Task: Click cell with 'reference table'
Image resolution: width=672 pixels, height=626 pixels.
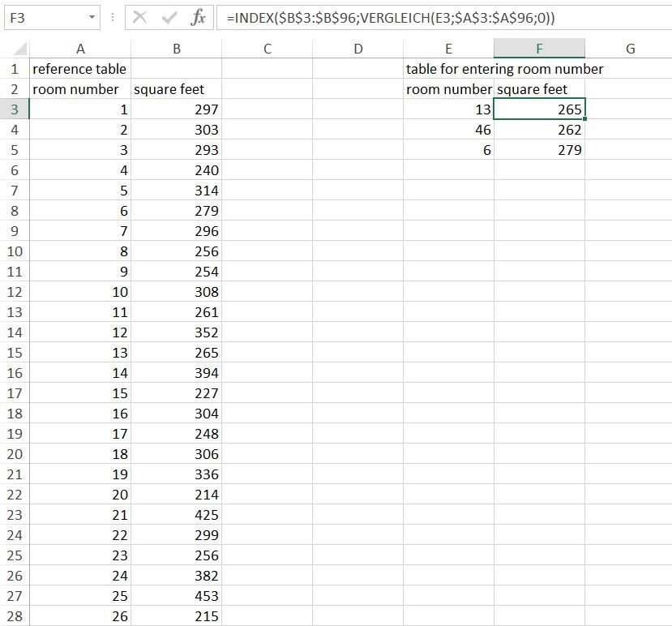Action: [80, 69]
